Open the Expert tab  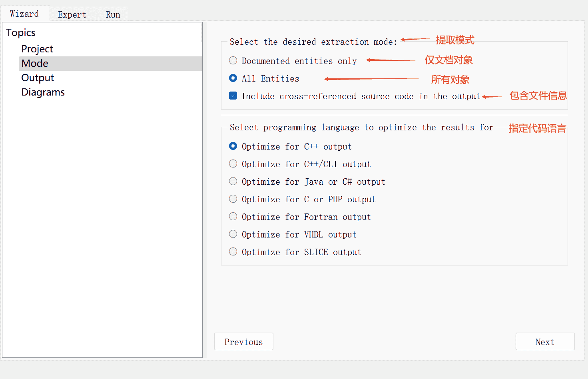72,15
